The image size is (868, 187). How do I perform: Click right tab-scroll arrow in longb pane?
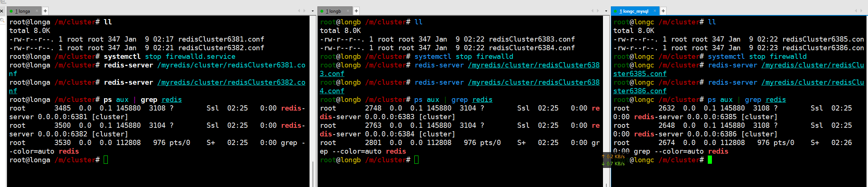[598, 11]
